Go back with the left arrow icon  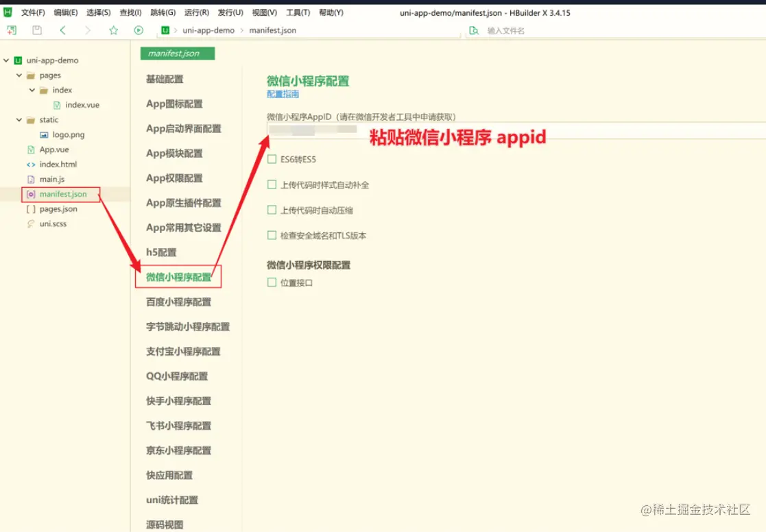[x=62, y=30]
